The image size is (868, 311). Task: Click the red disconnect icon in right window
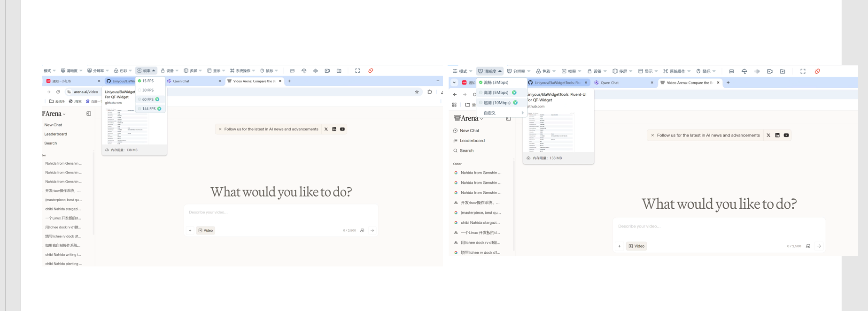pos(817,71)
